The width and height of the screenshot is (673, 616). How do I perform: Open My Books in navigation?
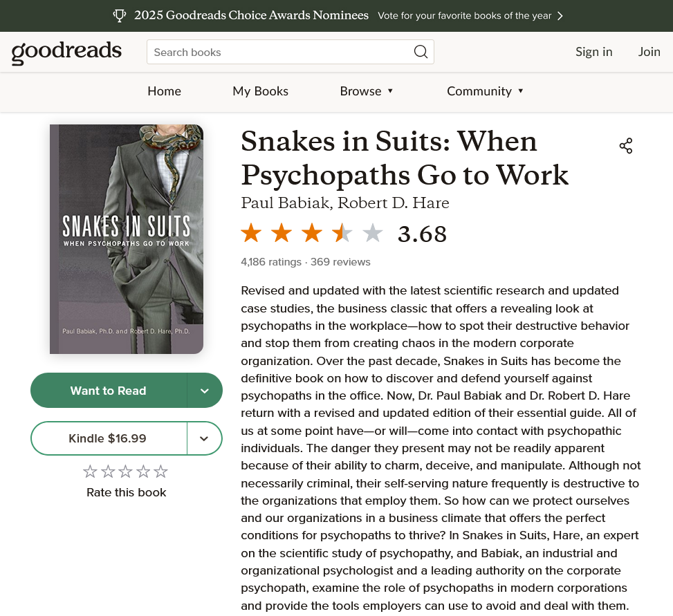pyautogui.click(x=260, y=91)
